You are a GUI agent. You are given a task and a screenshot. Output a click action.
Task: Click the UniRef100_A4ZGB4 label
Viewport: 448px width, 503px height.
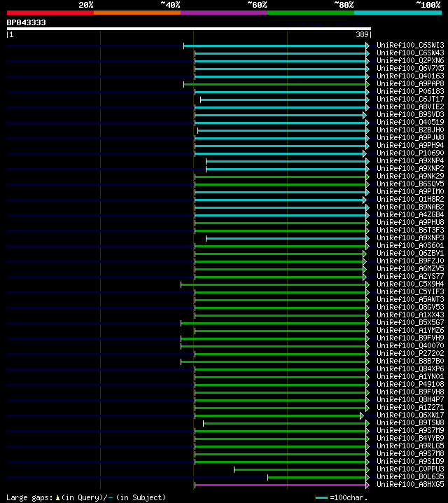[410, 214]
